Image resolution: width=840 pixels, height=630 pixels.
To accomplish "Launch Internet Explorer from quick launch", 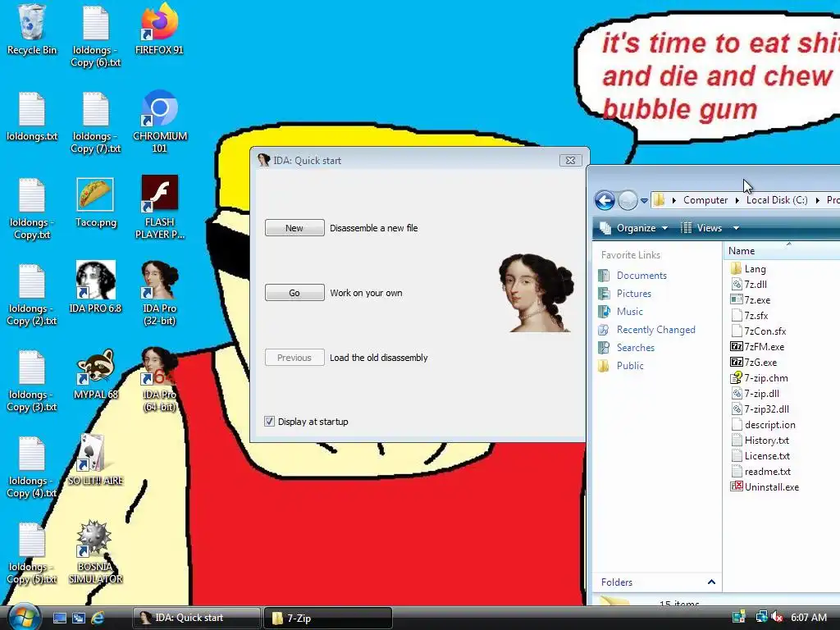I will coord(98,618).
